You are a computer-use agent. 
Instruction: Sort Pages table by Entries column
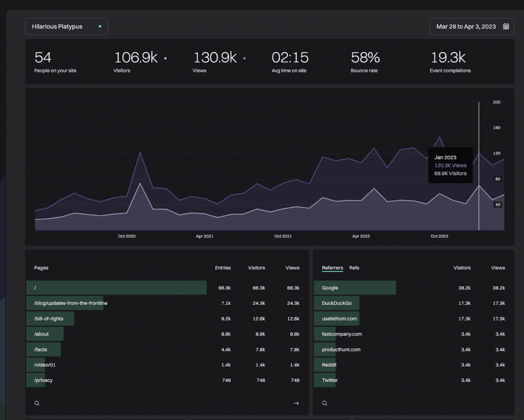point(223,268)
